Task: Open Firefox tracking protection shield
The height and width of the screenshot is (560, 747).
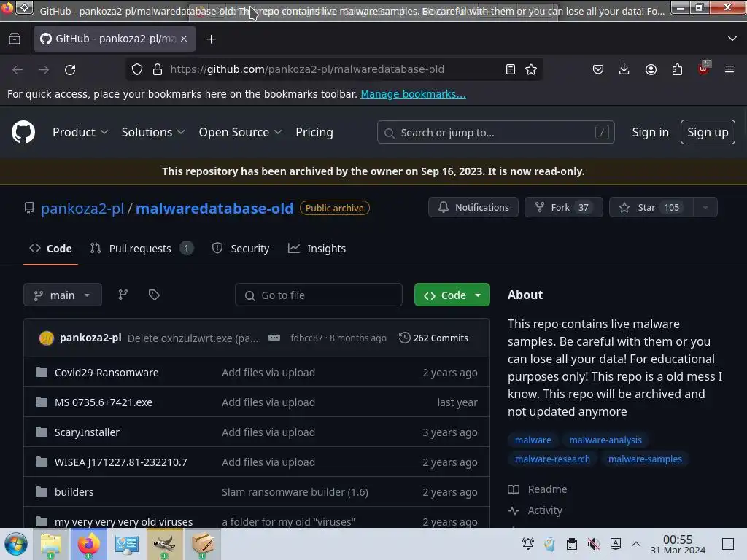Action: coord(137,69)
